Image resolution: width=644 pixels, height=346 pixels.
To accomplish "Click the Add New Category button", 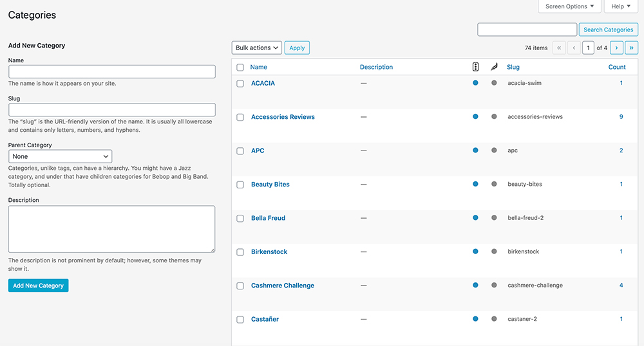I will [38, 286].
